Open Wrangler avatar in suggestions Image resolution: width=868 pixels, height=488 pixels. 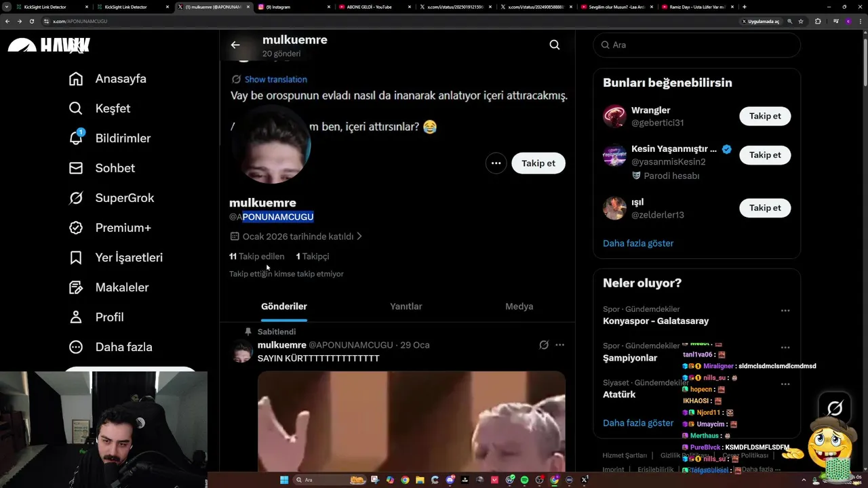point(614,116)
